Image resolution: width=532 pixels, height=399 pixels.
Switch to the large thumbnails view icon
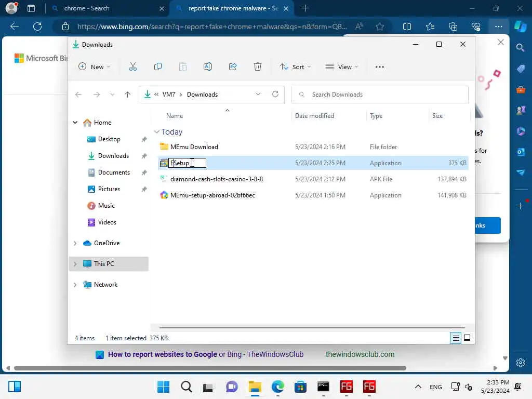467,338
